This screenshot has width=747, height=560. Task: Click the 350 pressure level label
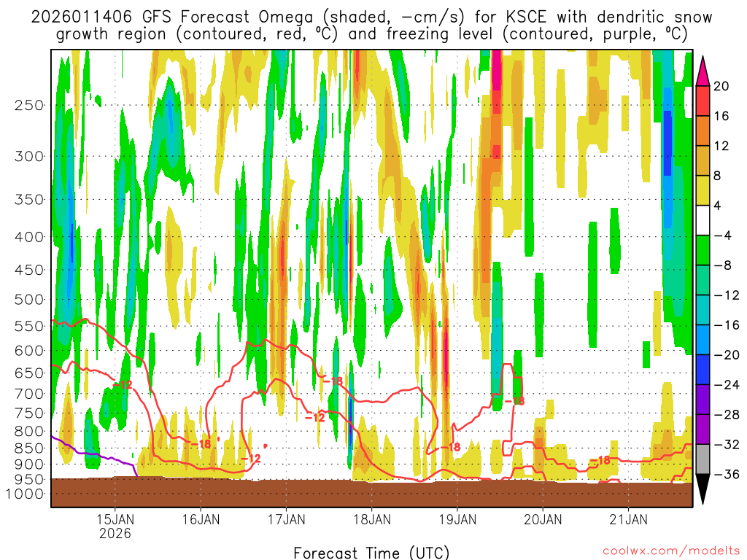tap(29, 200)
